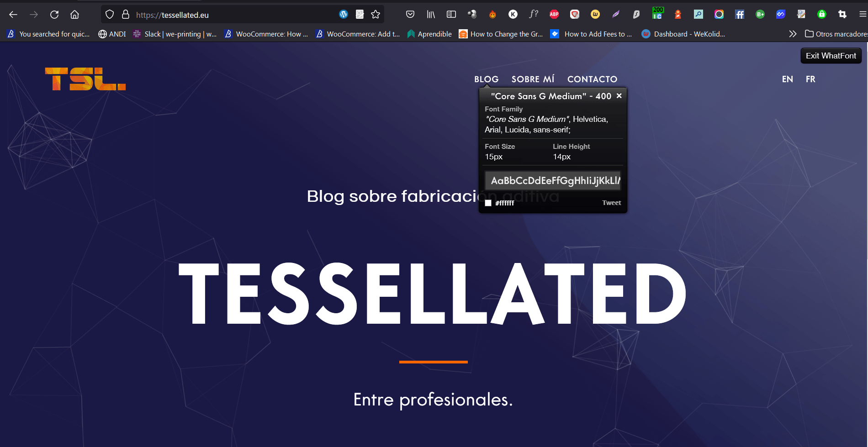Open 'How to Add Fees to ...' bookmark

(592, 34)
